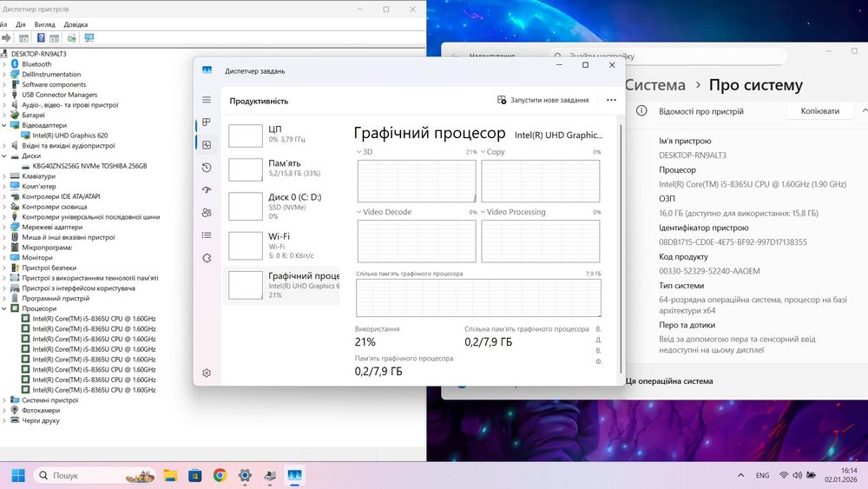
Task: Open Details list icon in Task Manager
Action: click(207, 235)
